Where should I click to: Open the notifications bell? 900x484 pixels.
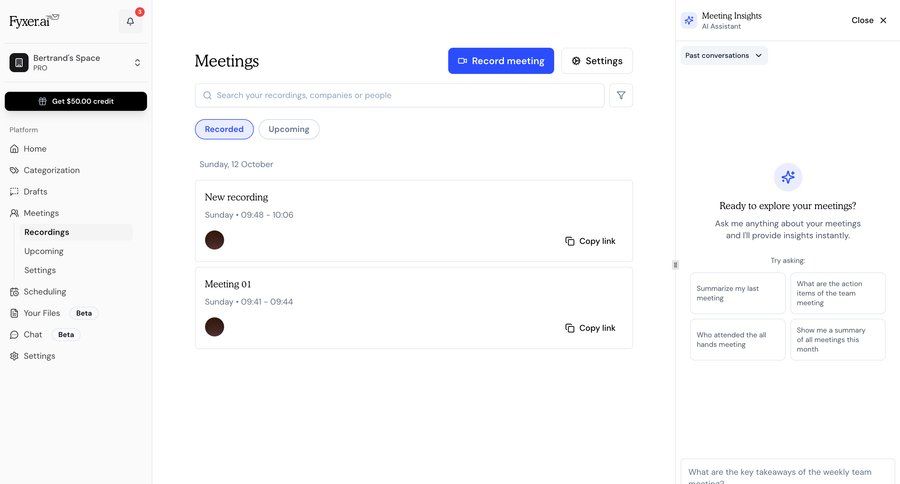pos(130,21)
